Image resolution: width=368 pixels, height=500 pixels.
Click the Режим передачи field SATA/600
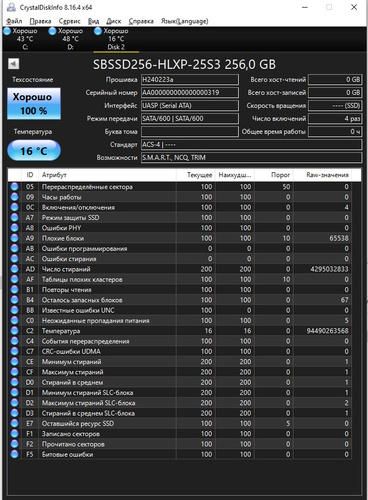pyautogui.click(x=190, y=119)
